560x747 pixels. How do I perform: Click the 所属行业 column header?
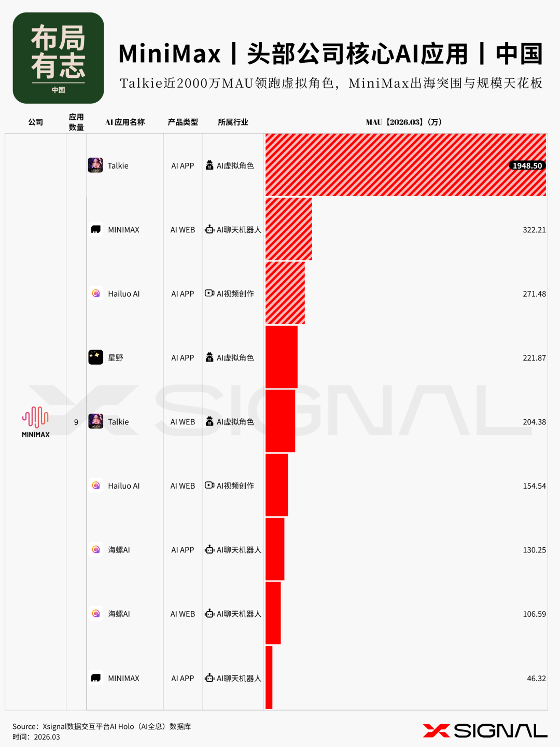point(233,122)
